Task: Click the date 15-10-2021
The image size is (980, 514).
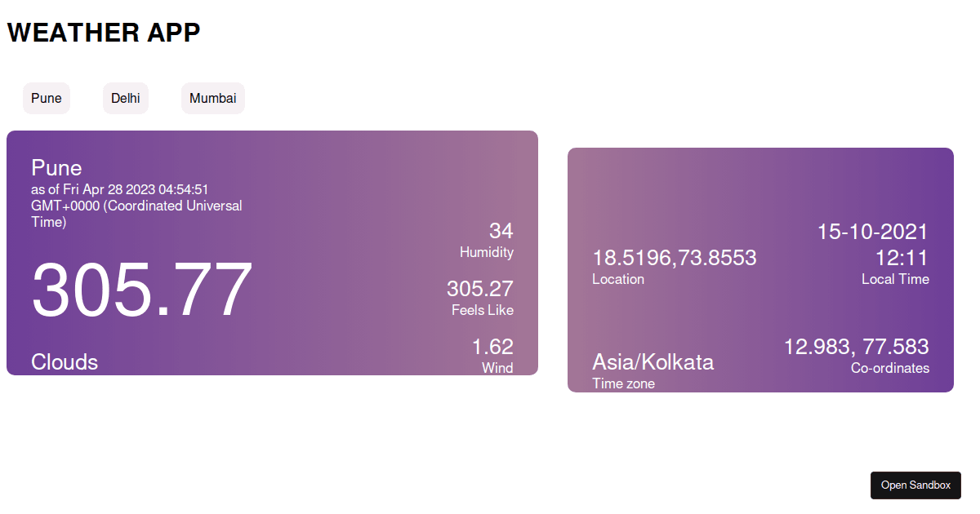Action: coord(873,232)
